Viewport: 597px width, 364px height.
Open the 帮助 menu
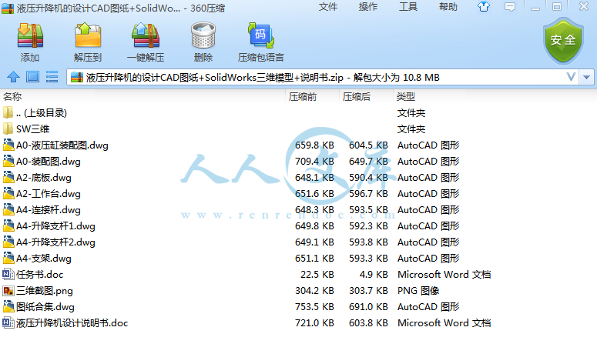coord(448,7)
